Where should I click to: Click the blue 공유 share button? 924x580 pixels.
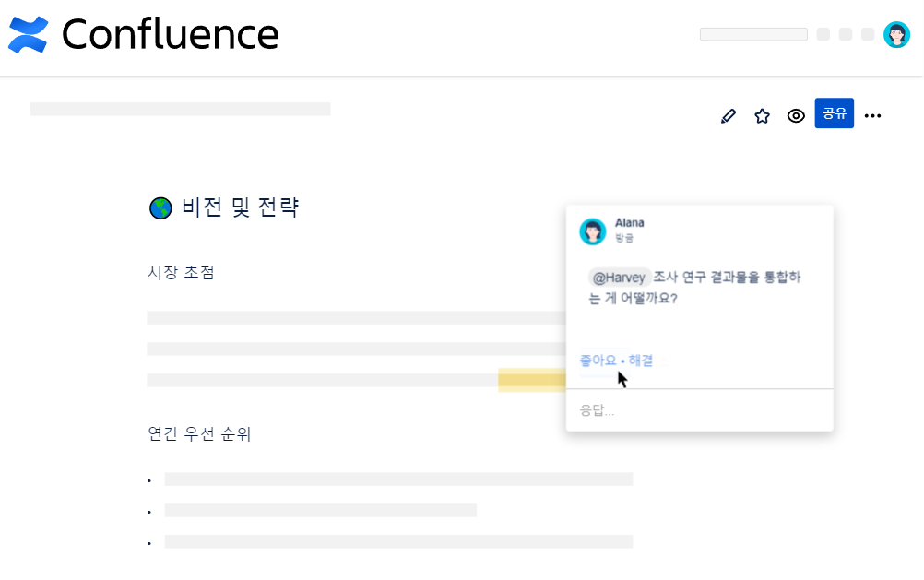point(834,113)
